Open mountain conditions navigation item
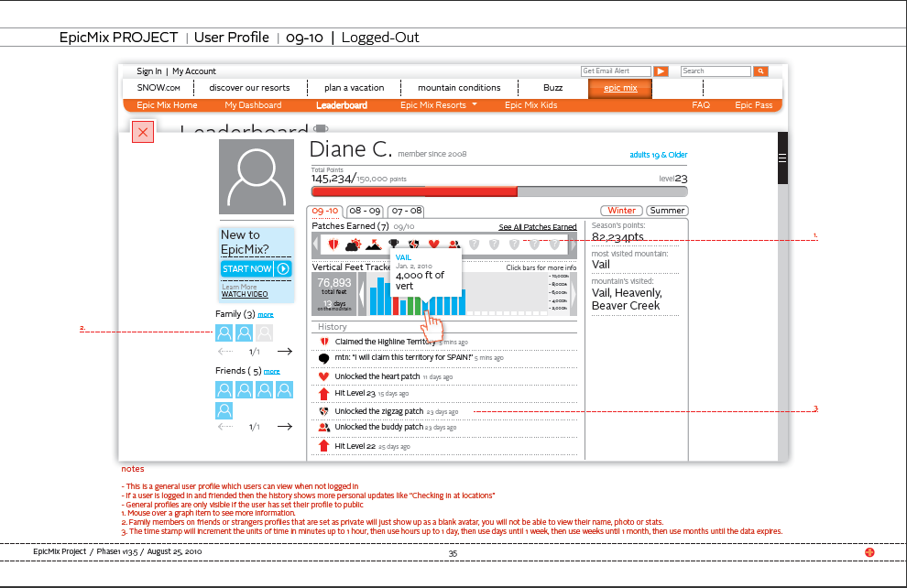The height and width of the screenshot is (588, 907). click(x=459, y=88)
